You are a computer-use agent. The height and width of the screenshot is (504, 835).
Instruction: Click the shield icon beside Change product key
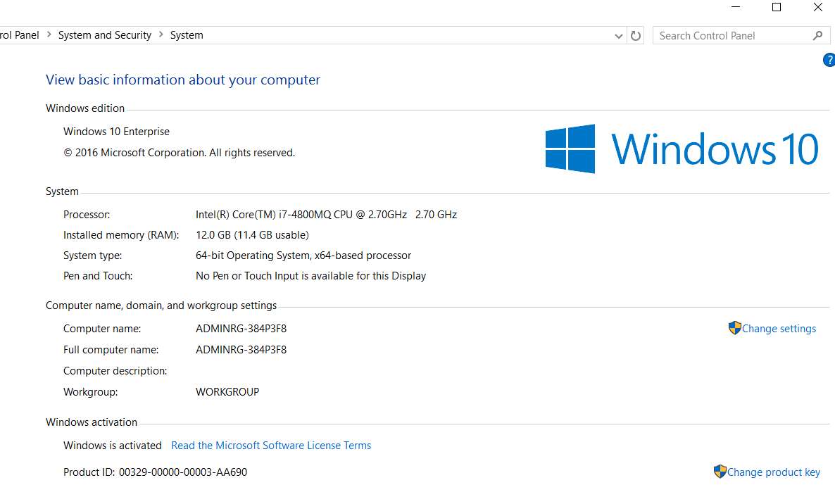(x=720, y=472)
